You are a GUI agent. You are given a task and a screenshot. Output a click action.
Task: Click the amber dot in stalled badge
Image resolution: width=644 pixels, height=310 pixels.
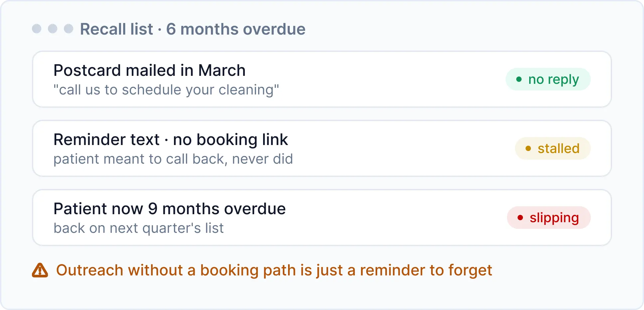click(528, 148)
